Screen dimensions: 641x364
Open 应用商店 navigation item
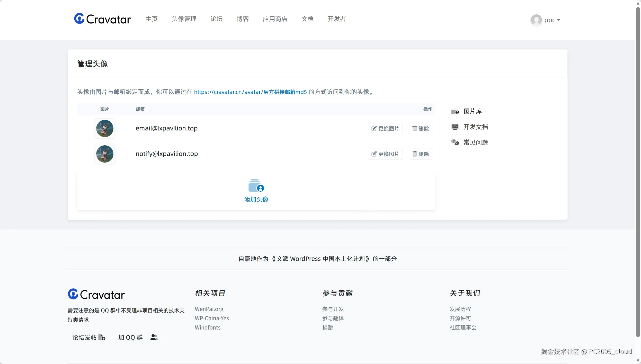pos(275,19)
